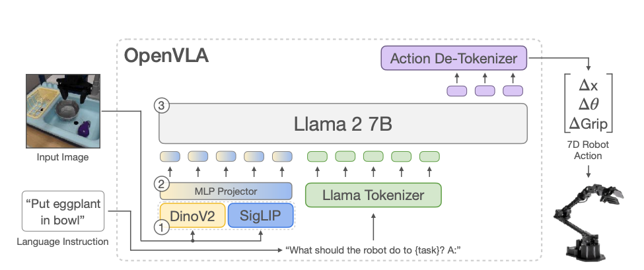This screenshot has width=644, height=270.
Task: Click the Action De-Tokenizer box
Action: pyautogui.click(x=454, y=59)
